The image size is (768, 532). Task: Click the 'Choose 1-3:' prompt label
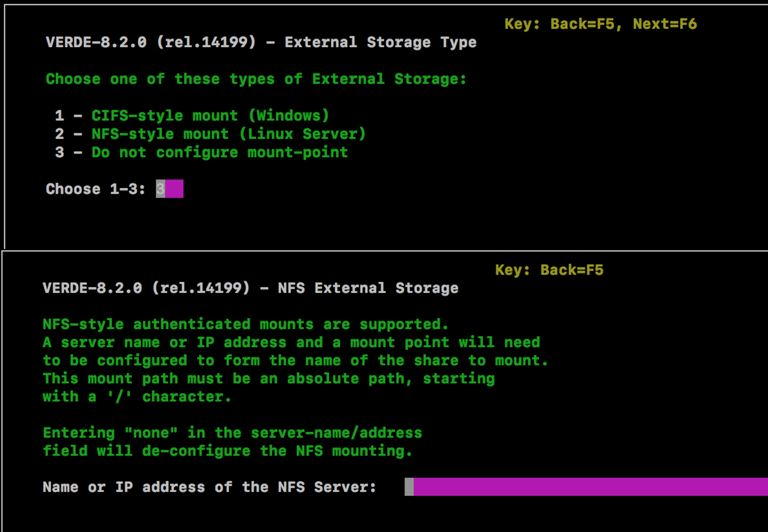pyautogui.click(x=95, y=189)
